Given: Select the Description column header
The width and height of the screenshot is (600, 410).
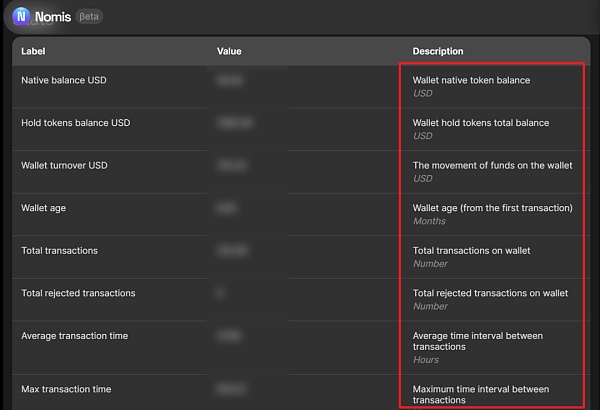Looking at the screenshot, I should (x=438, y=51).
